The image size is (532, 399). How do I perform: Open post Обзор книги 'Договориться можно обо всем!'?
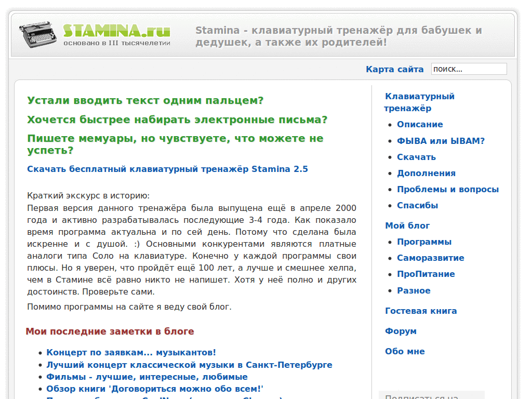pyautogui.click(x=155, y=389)
